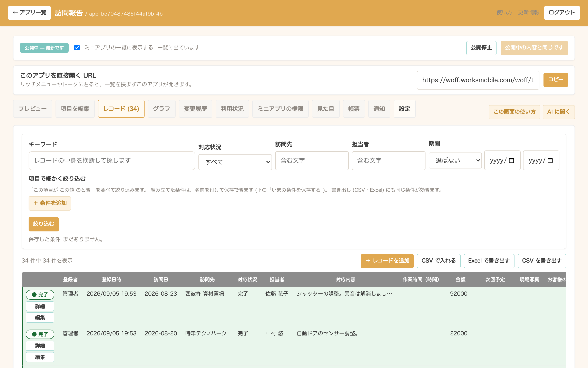
Task: Open the 使い方 link in header
Action: click(504, 12)
